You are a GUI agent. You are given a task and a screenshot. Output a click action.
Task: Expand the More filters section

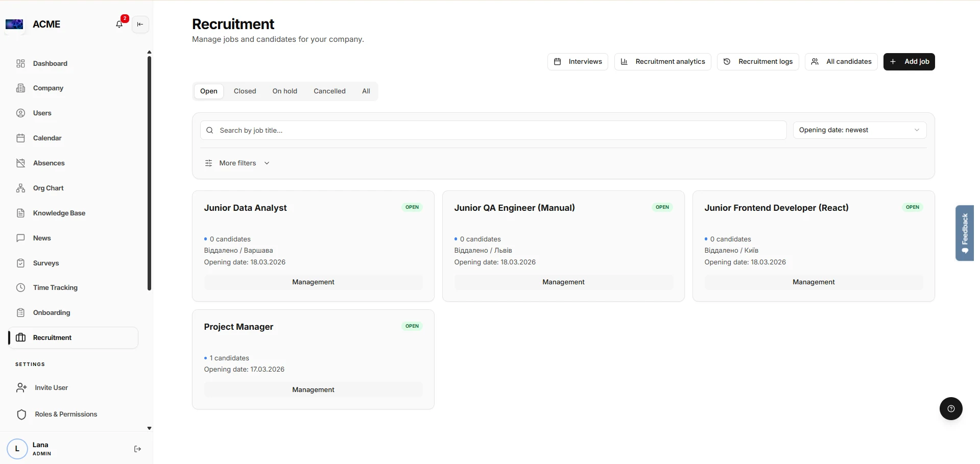[237, 163]
